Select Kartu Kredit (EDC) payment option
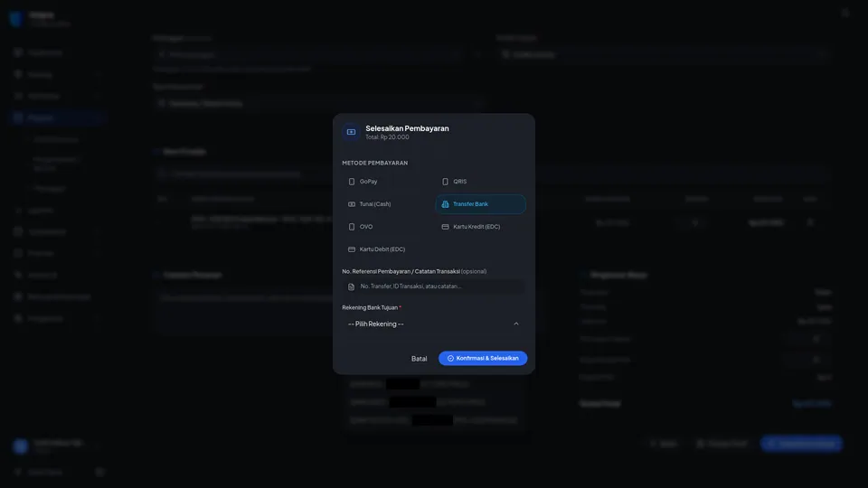Screen dimensions: 868x488 point(480,227)
